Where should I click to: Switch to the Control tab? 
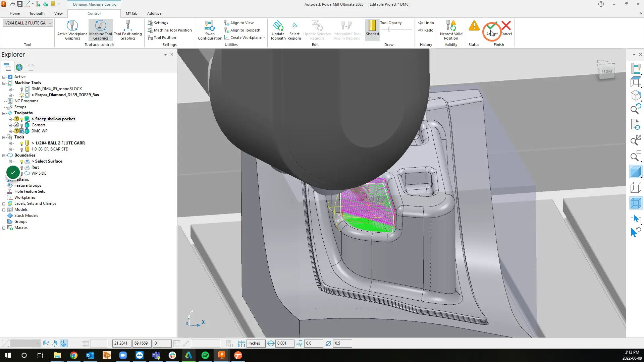[94, 13]
